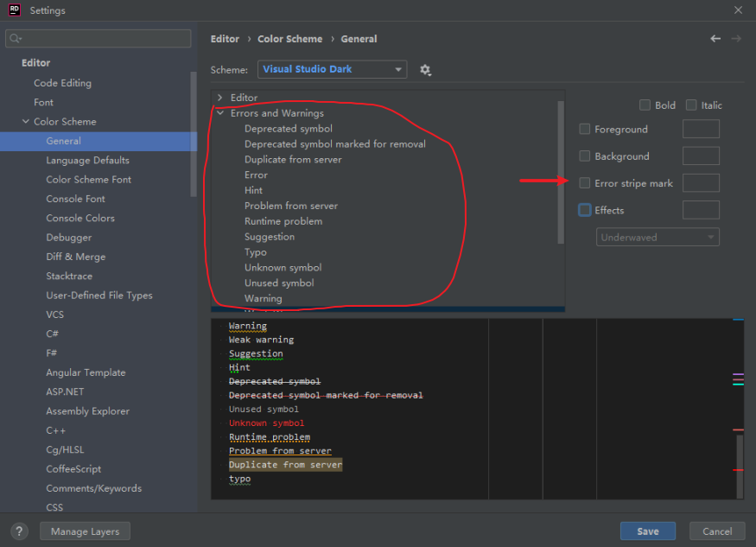The width and height of the screenshot is (756, 547).
Task: Open the Scheme dropdown Visual Studio Dark
Action: (x=332, y=69)
